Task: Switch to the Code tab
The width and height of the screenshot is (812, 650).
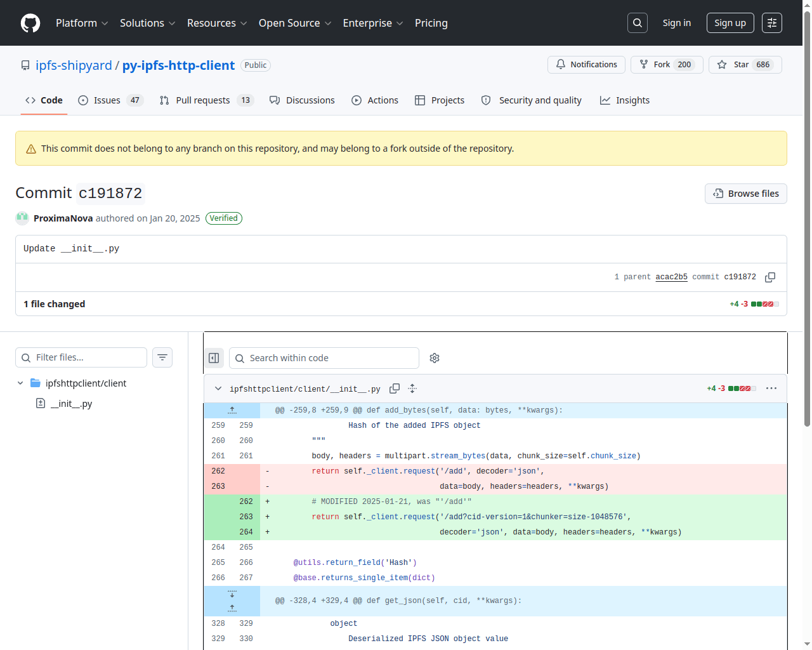Action: pyautogui.click(x=44, y=100)
